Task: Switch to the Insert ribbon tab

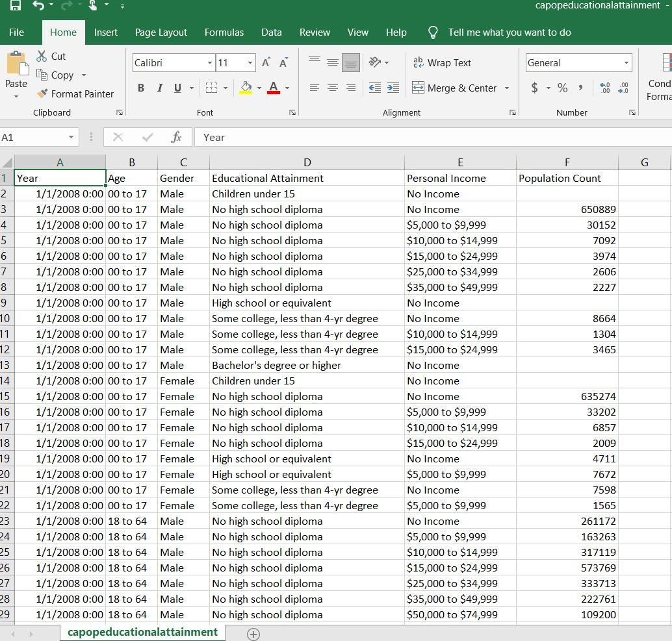Action: click(105, 32)
